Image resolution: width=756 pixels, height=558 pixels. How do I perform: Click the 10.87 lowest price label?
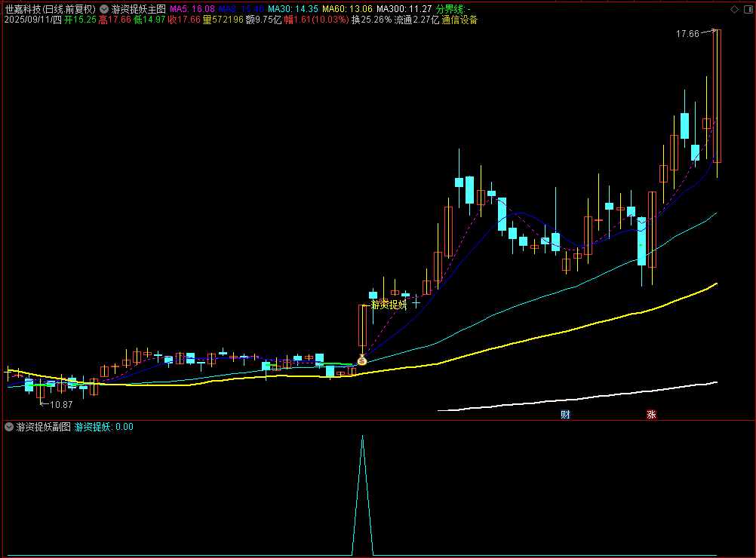61,405
